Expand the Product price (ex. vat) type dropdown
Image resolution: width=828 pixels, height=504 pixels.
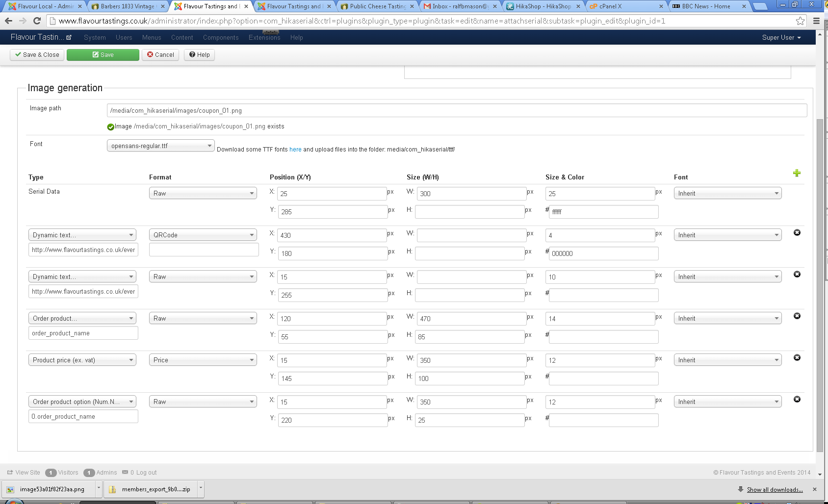[x=82, y=360]
